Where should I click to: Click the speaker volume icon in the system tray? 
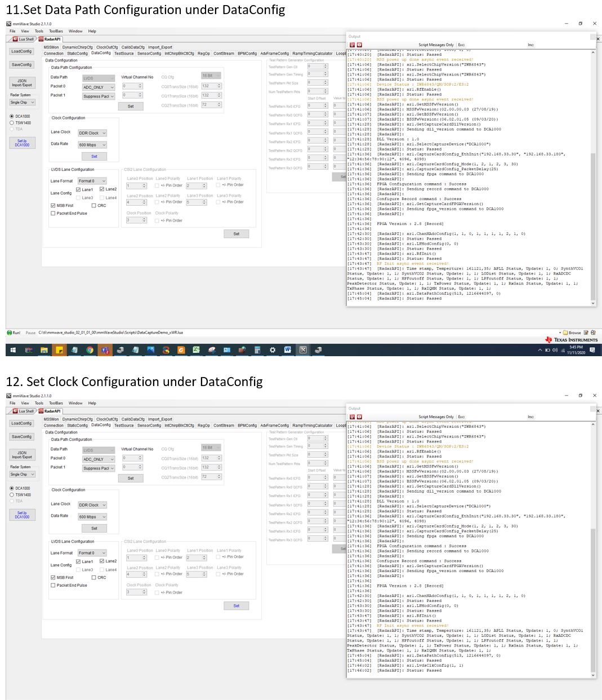tap(555, 350)
